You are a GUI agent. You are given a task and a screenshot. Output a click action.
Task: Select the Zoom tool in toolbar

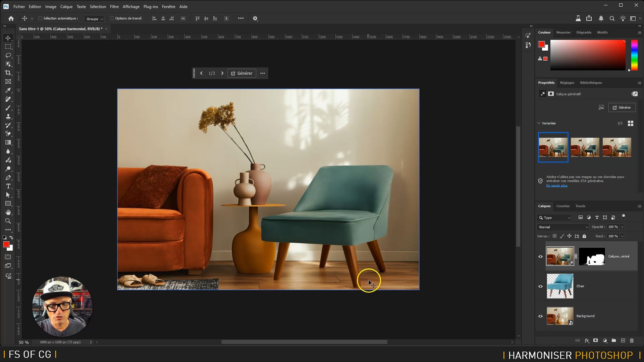coord(8,221)
